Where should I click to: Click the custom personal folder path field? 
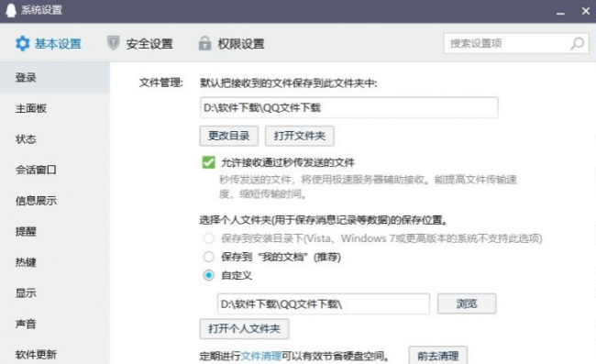[x=324, y=304]
